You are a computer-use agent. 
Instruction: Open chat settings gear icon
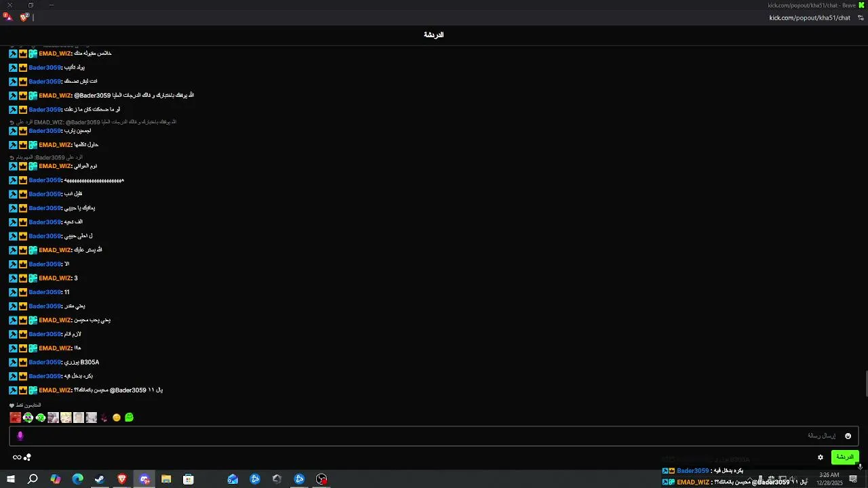[821, 457]
